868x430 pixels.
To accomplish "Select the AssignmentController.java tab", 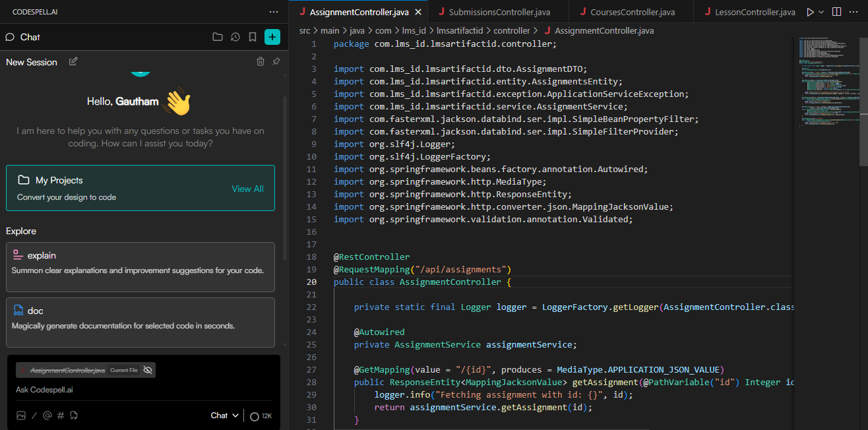I will pyautogui.click(x=360, y=12).
